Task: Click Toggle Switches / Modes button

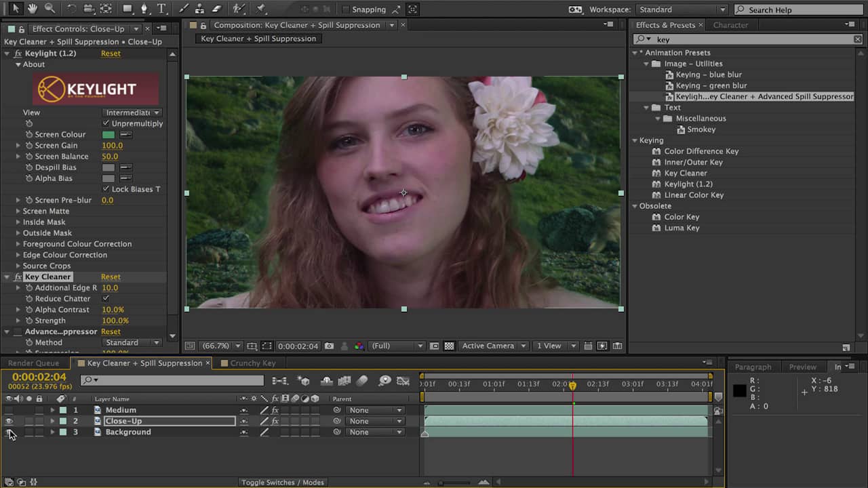Action: click(x=283, y=482)
